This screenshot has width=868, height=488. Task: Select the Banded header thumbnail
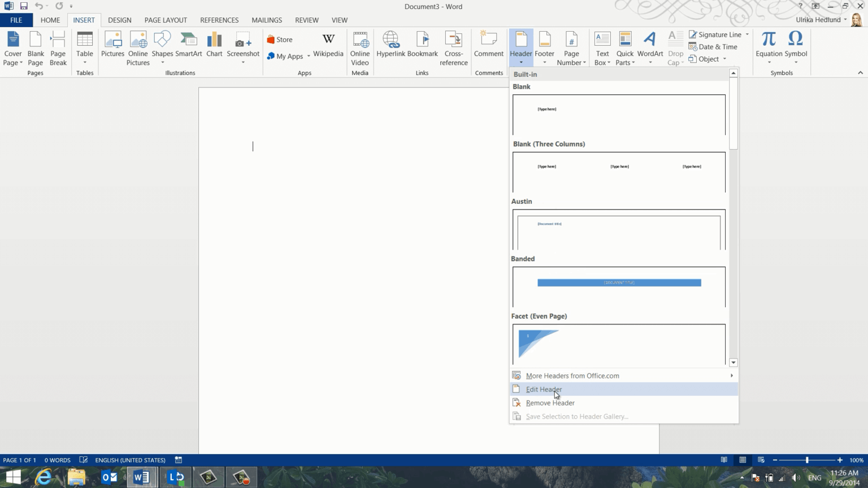(619, 286)
